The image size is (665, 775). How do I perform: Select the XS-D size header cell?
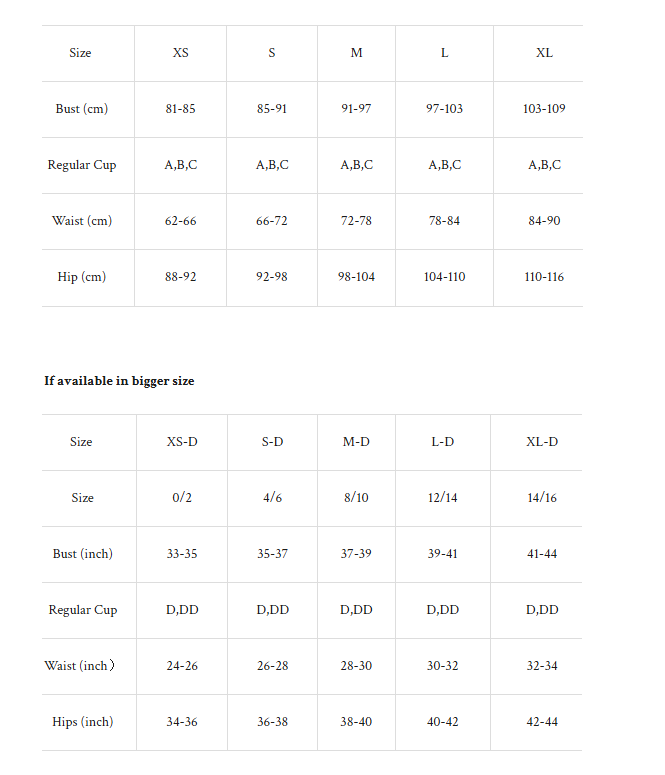click(x=182, y=442)
